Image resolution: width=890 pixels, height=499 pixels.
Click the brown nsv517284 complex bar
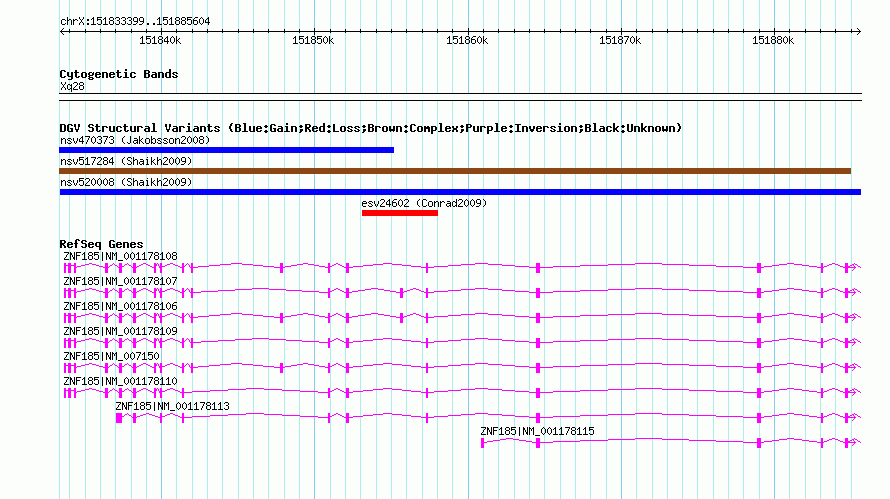(455, 171)
